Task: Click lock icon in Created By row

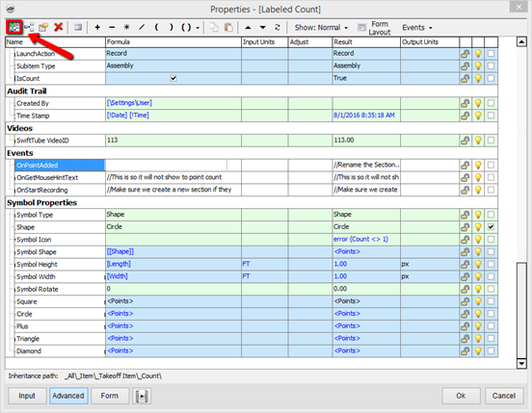Action: pyautogui.click(x=465, y=103)
